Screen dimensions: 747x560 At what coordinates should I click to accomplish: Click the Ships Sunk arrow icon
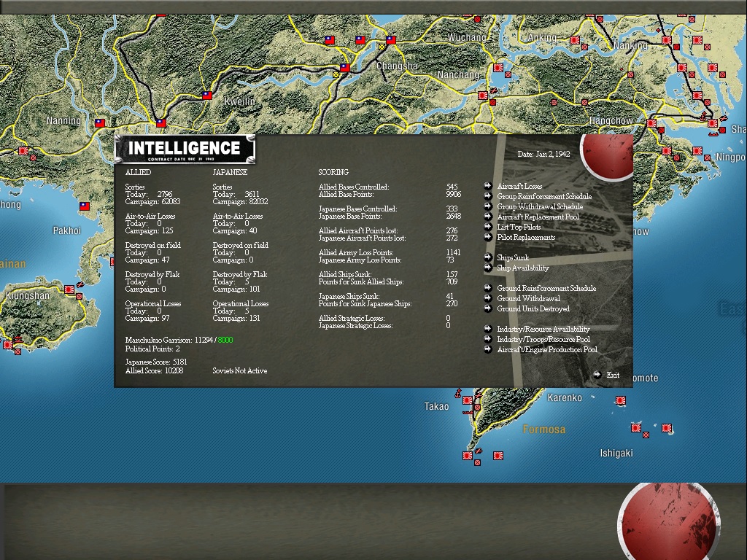tap(488, 257)
